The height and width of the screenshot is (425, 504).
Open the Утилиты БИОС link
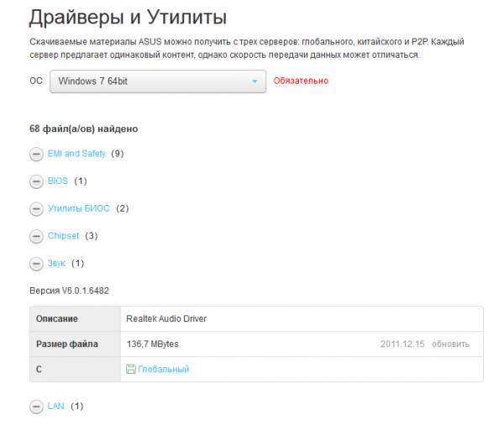coord(79,208)
